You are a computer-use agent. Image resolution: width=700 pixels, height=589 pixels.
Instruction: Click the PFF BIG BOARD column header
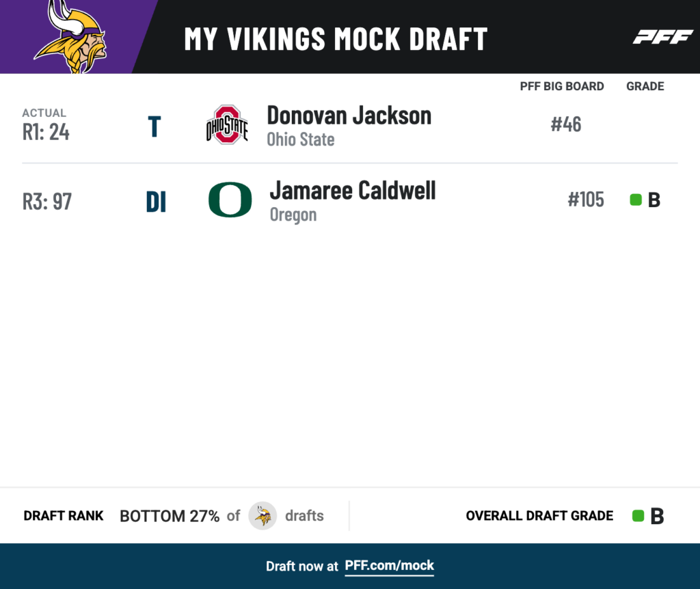(x=562, y=86)
